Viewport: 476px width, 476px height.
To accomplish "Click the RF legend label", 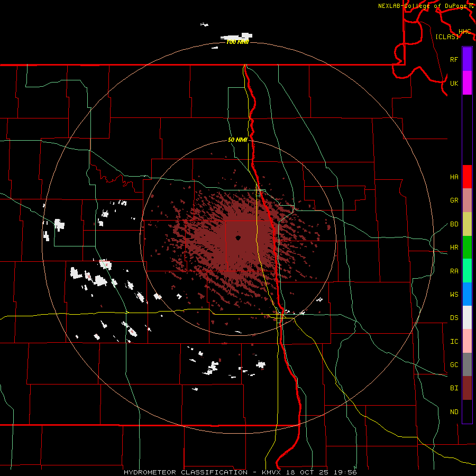I will 454,59.
